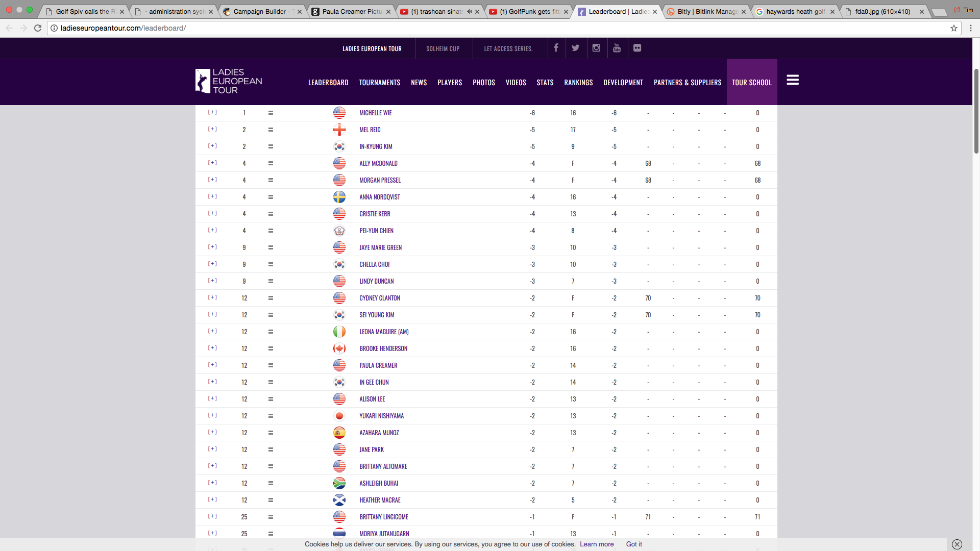
Task: Open the Twitter icon in top bar
Action: (x=576, y=48)
